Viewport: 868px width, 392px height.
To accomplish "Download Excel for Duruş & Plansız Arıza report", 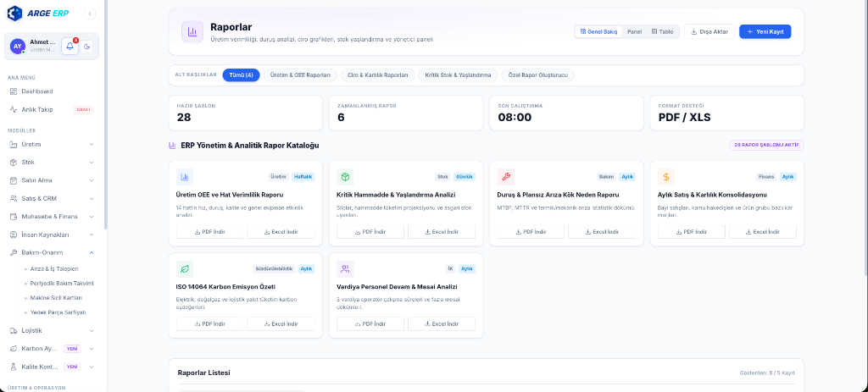I will [x=602, y=232].
